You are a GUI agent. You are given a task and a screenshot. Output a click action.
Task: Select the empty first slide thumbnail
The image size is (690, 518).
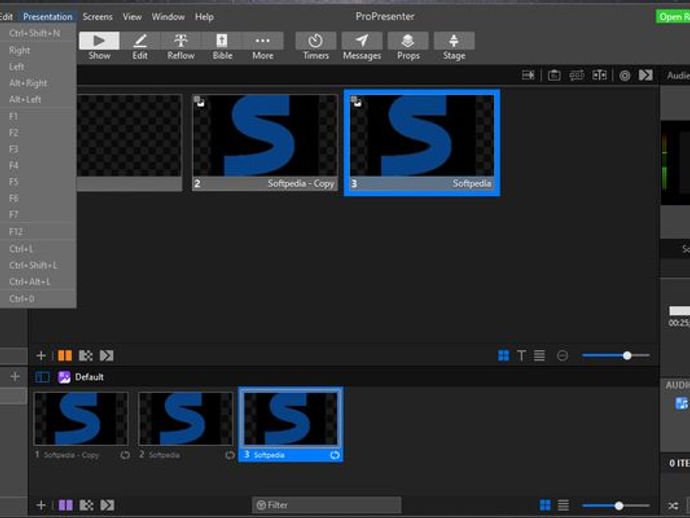(x=129, y=142)
